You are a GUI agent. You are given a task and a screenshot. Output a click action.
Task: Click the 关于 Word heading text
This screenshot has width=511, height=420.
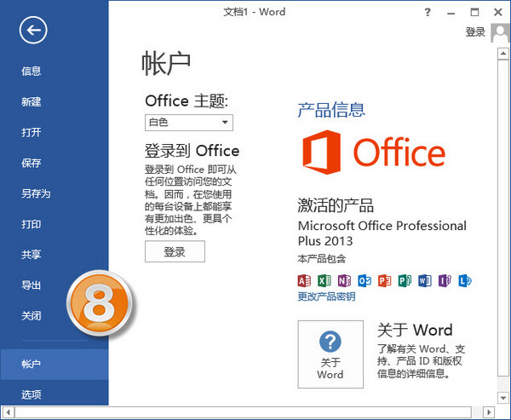tap(415, 330)
